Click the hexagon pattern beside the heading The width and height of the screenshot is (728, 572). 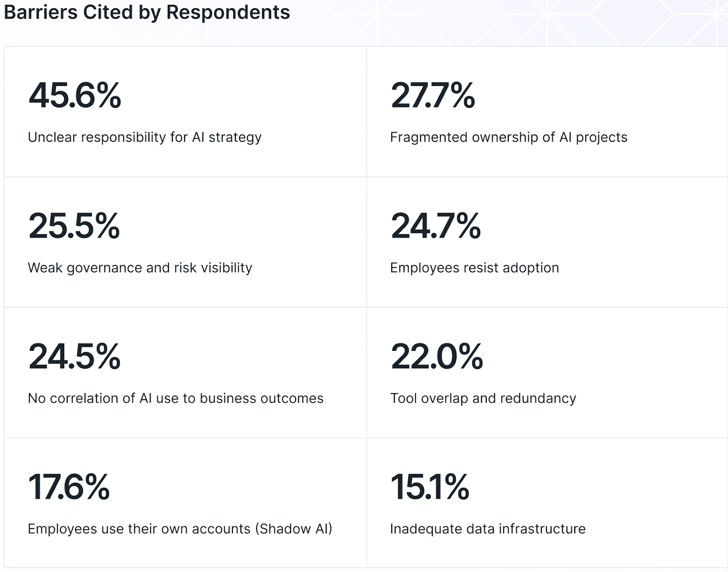[500, 20]
